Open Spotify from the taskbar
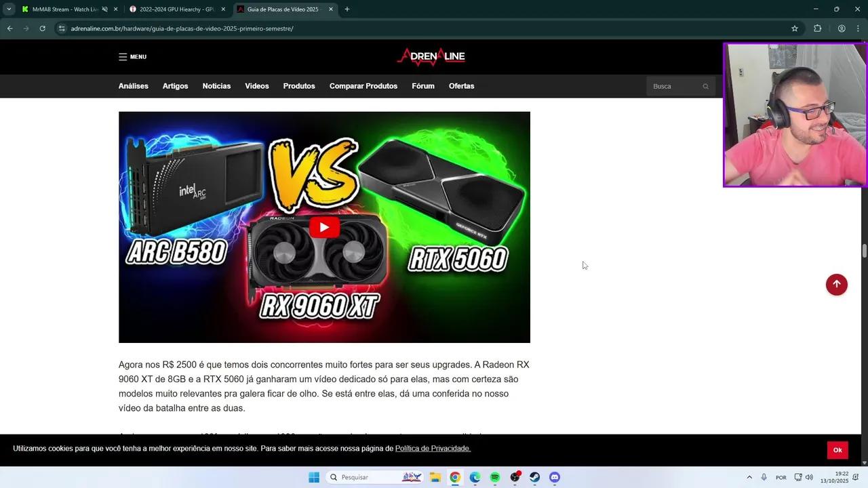Viewport: 868px width, 488px height. [495, 477]
